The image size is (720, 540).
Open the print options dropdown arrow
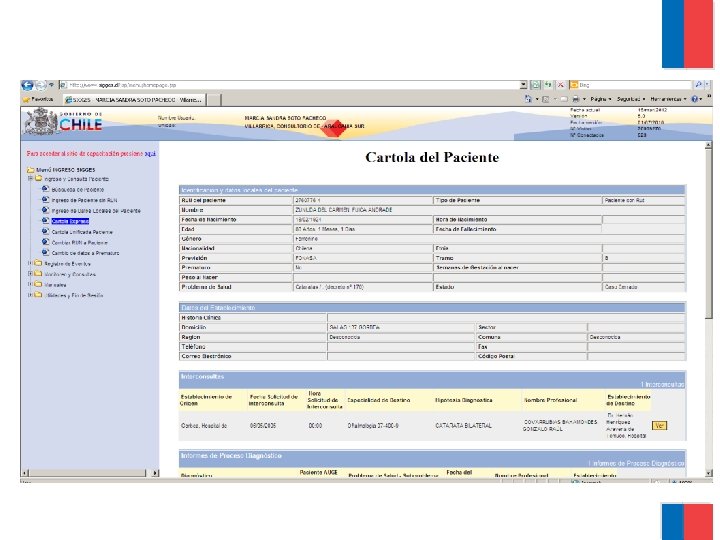pyautogui.click(x=584, y=99)
